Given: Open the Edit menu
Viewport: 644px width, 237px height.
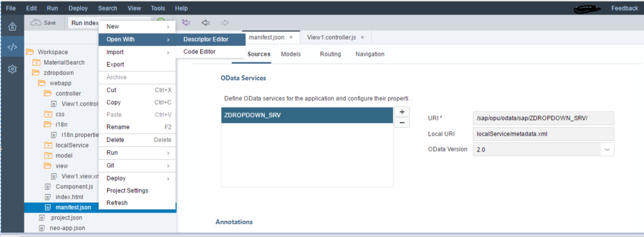Looking at the screenshot, I should coord(31,8).
